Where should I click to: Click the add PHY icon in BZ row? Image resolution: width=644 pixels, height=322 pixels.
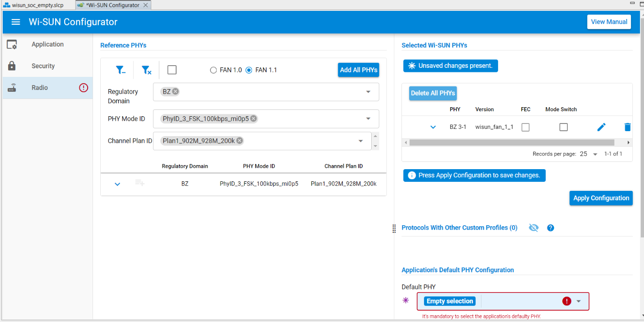140,183
